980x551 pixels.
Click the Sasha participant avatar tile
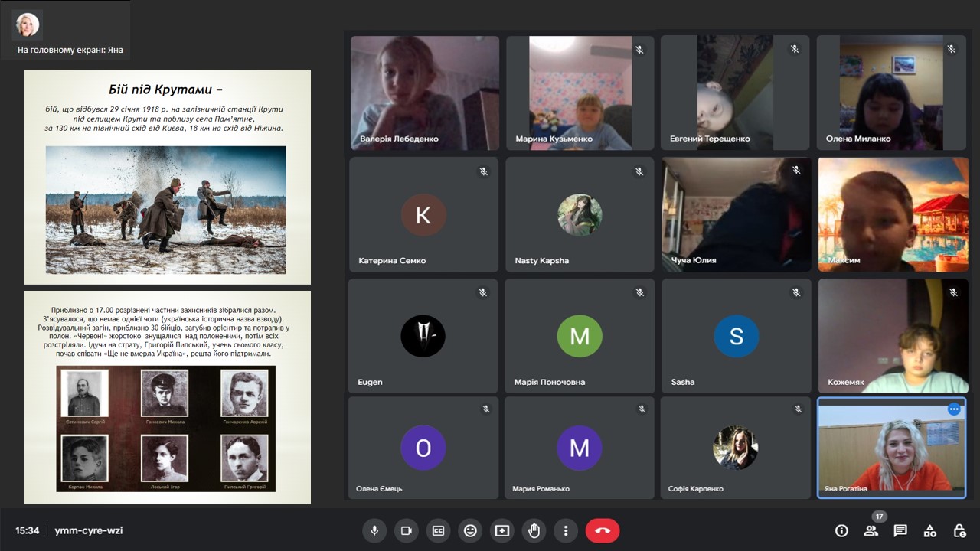click(736, 335)
